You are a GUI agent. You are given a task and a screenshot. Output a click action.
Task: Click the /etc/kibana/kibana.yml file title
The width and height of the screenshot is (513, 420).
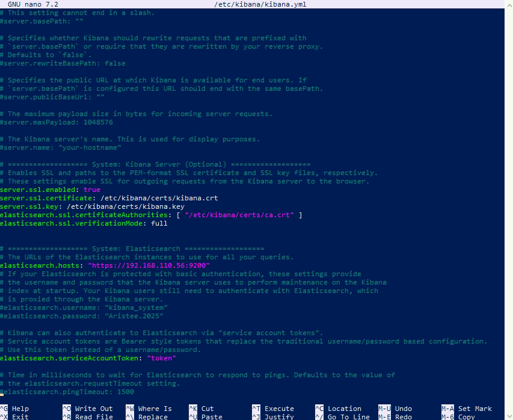tap(256, 4)
